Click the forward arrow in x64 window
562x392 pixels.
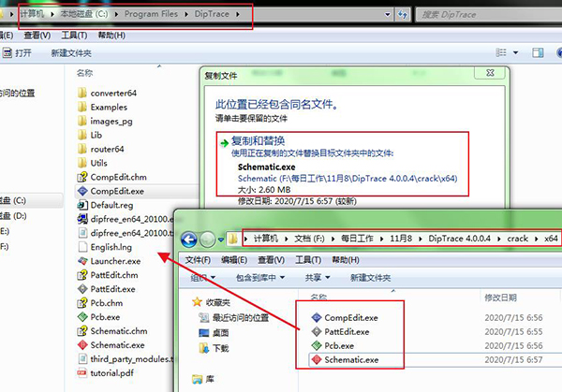(x=207, y=240)
